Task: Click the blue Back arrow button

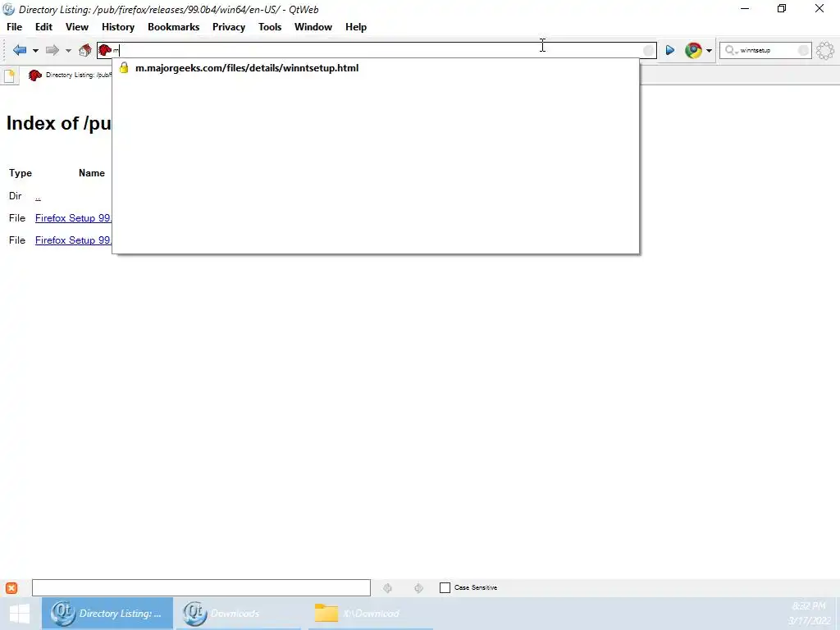Action: 20,50
